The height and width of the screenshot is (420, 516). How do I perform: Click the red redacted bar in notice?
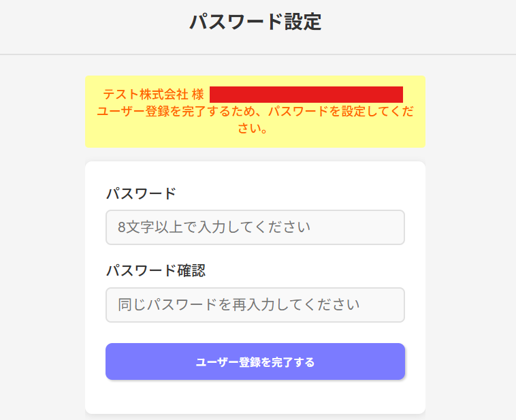[306, 95]
